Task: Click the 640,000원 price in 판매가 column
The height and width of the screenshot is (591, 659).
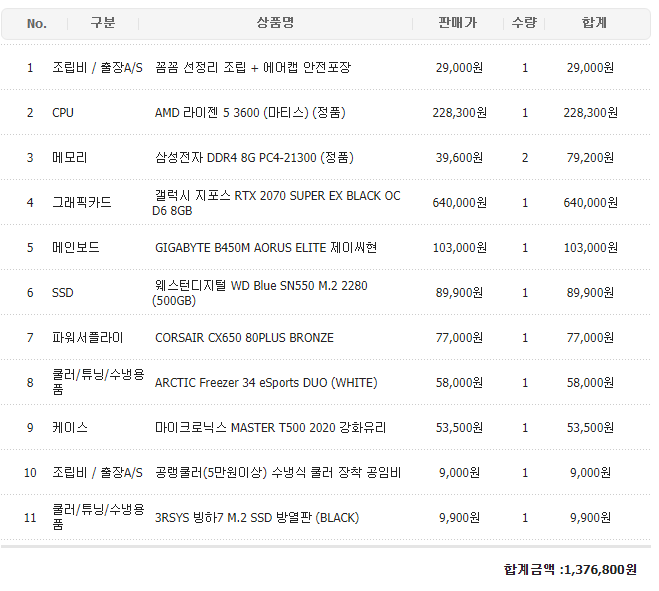Action: click(459, 203)
